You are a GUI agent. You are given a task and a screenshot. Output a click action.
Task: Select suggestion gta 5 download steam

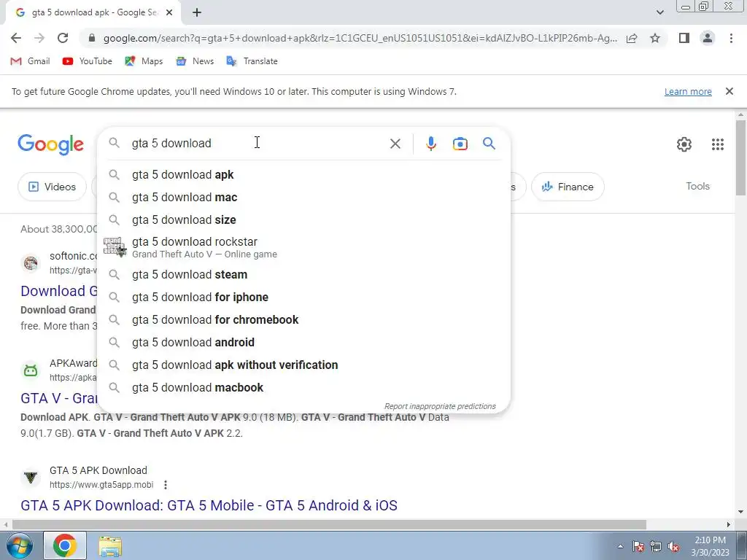(x=303, y=275)
